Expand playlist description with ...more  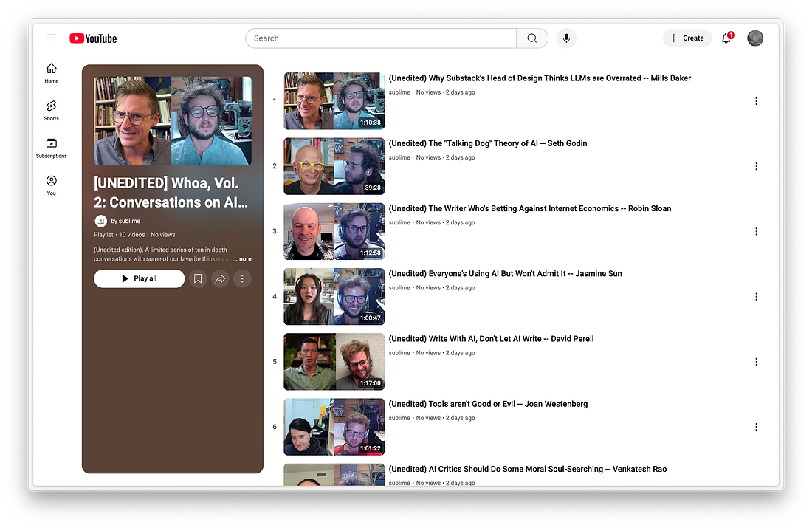click(242, 259)
